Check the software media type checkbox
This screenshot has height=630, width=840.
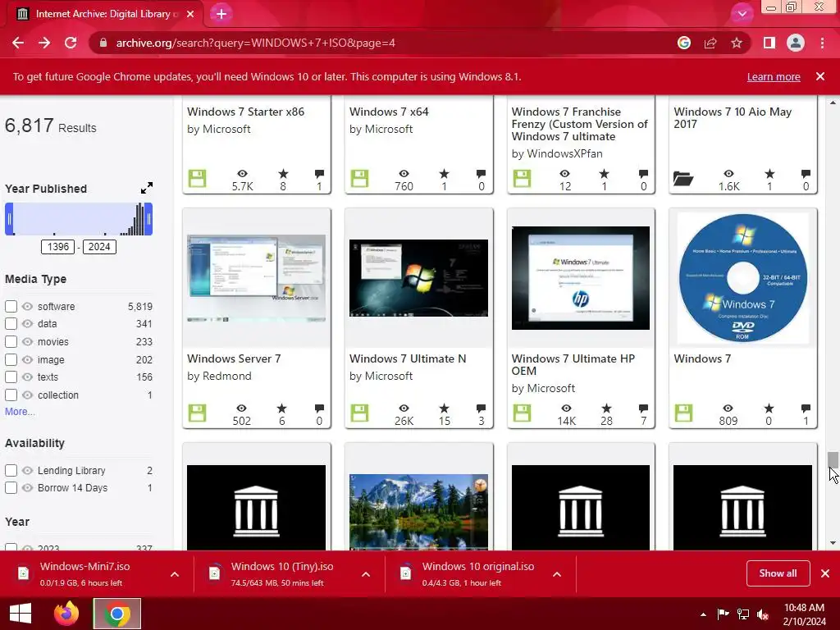[x=11, y=307]
